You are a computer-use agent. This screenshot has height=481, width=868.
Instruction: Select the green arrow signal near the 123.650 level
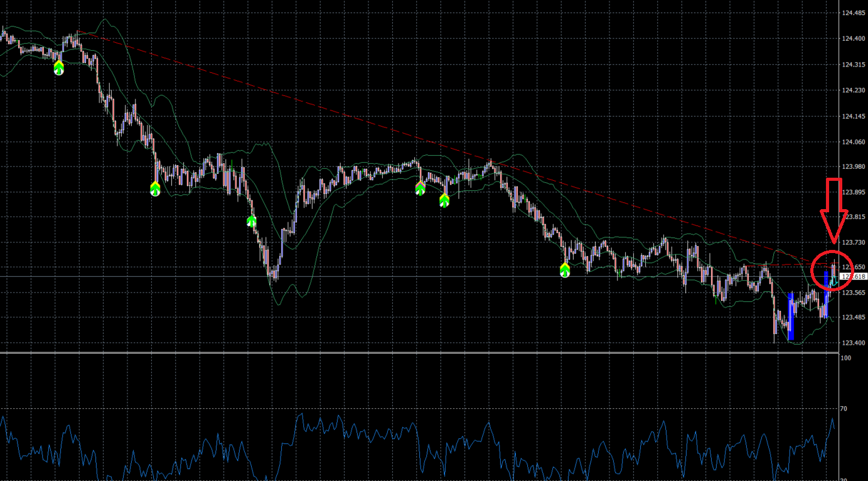pos(565,271)
